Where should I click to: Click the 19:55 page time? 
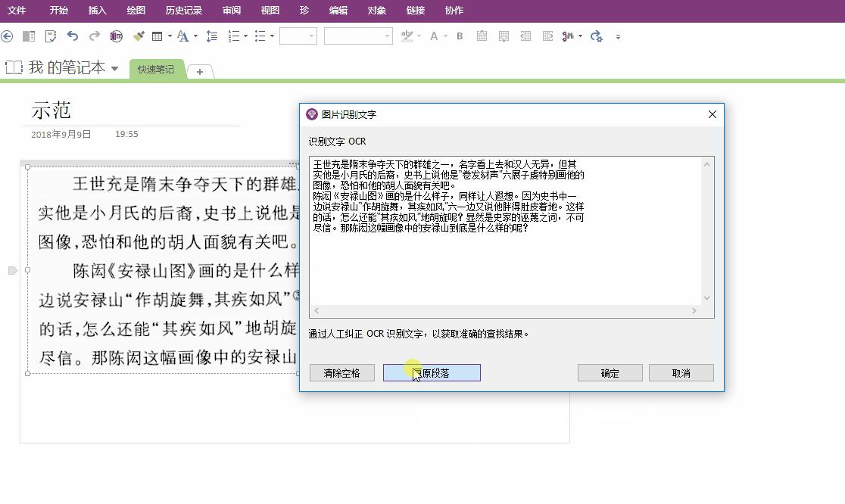pos(126,134)
